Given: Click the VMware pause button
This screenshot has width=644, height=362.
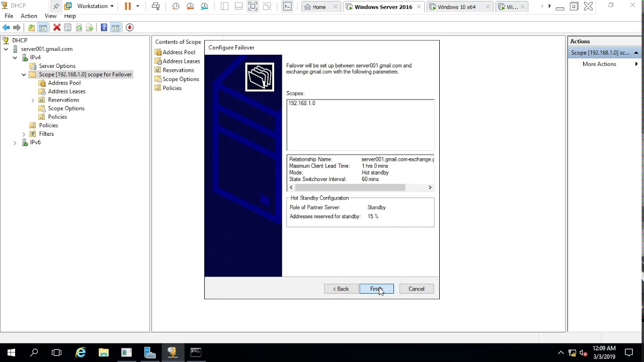Looking at the screenshot, I should click(x=128, y=7).
